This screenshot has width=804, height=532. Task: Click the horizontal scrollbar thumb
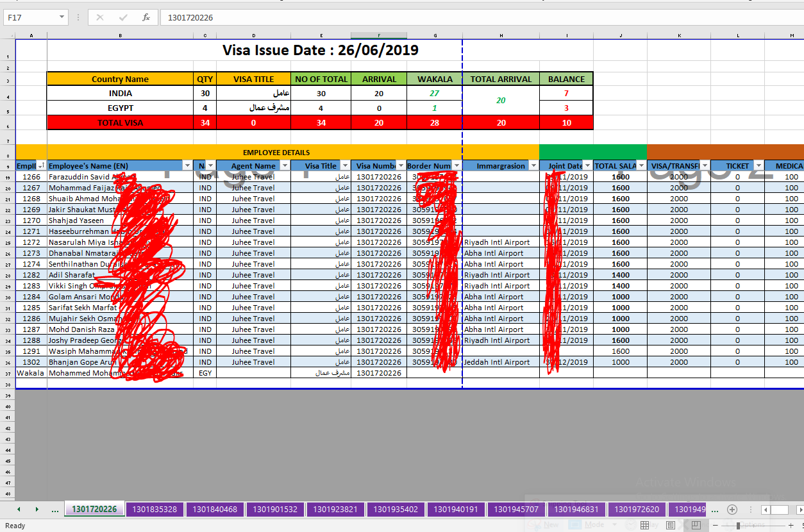779,510
